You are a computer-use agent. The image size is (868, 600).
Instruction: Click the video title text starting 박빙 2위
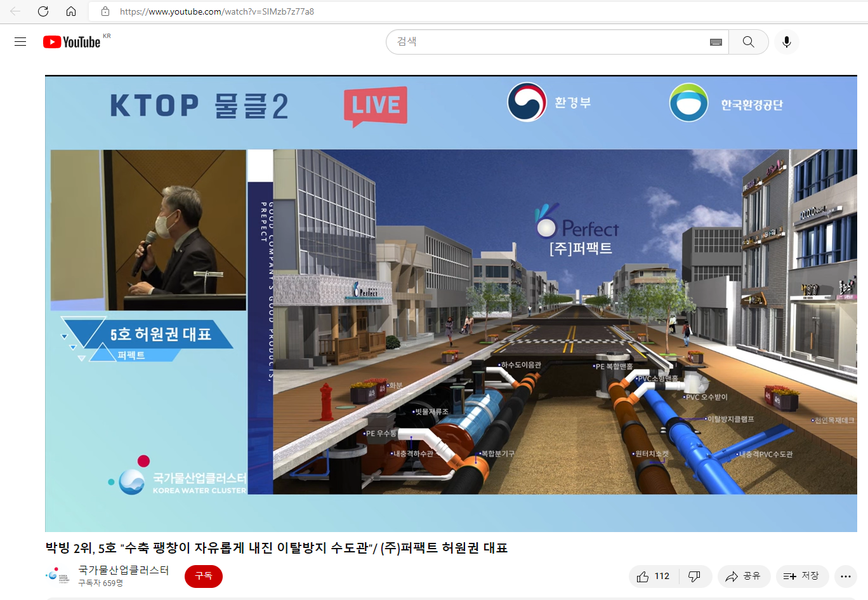coord(277,548)
